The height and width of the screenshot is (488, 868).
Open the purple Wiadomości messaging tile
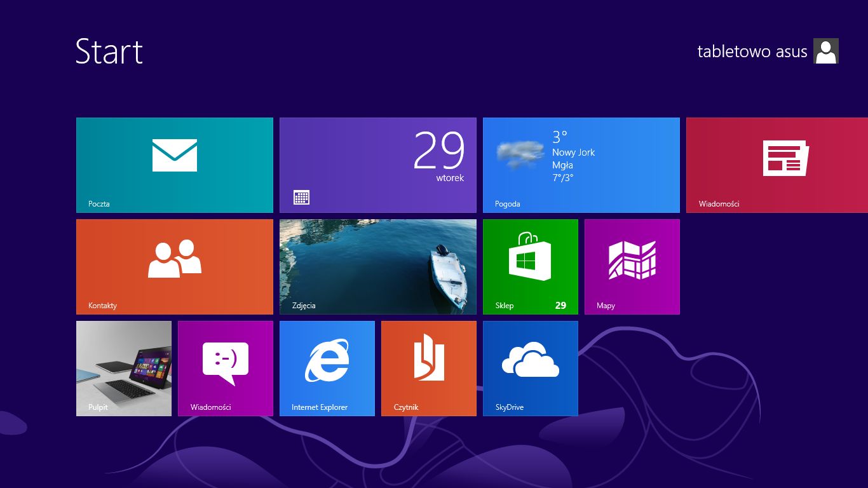(x=226, y=369)
